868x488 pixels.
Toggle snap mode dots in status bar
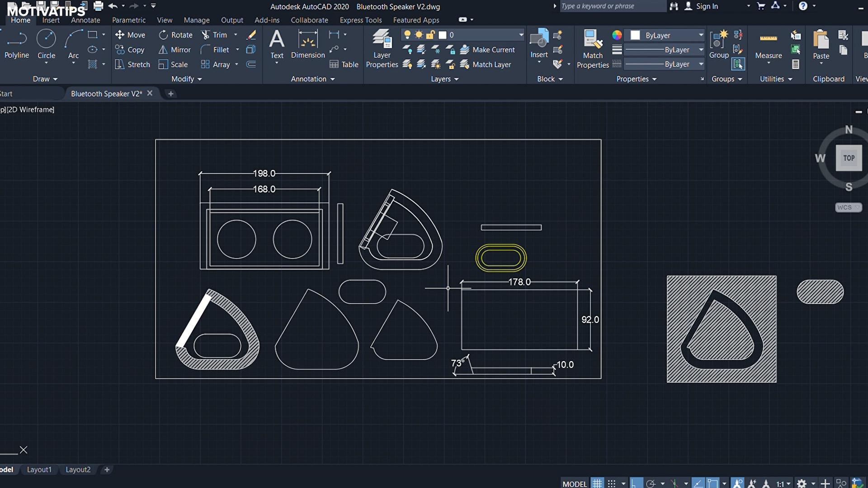612,483
